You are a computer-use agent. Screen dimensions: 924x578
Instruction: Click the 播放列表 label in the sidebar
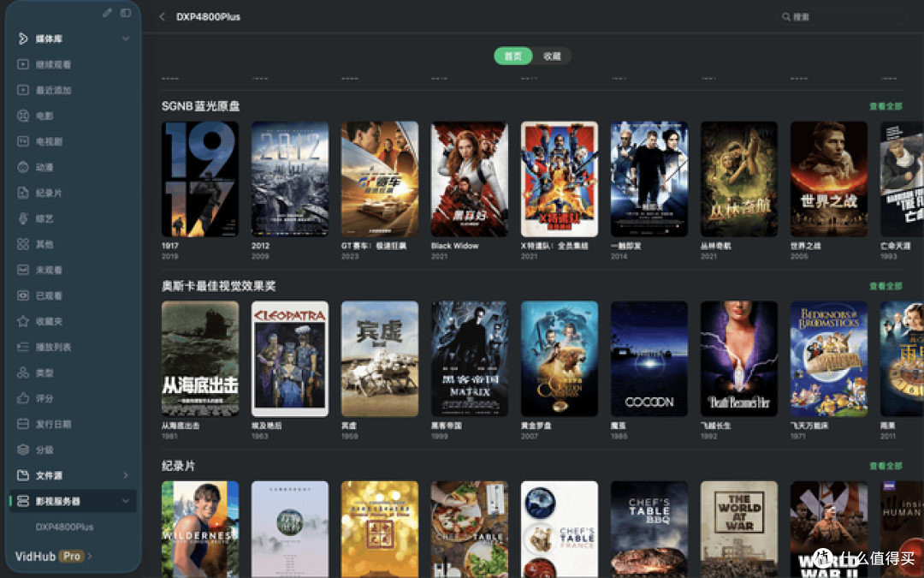[x=53, y=347]
